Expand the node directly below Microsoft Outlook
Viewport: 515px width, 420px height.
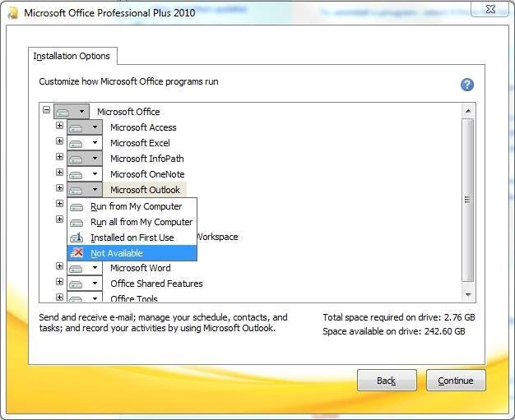pos(59,204)
